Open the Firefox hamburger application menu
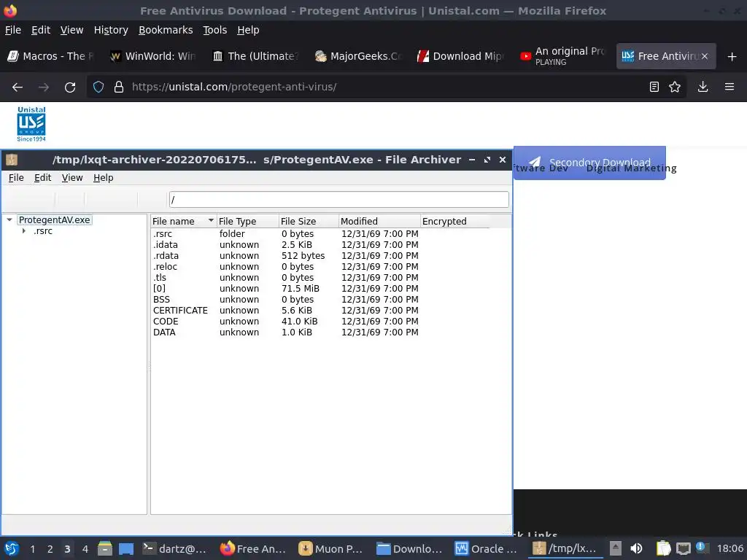 point(729,87)
